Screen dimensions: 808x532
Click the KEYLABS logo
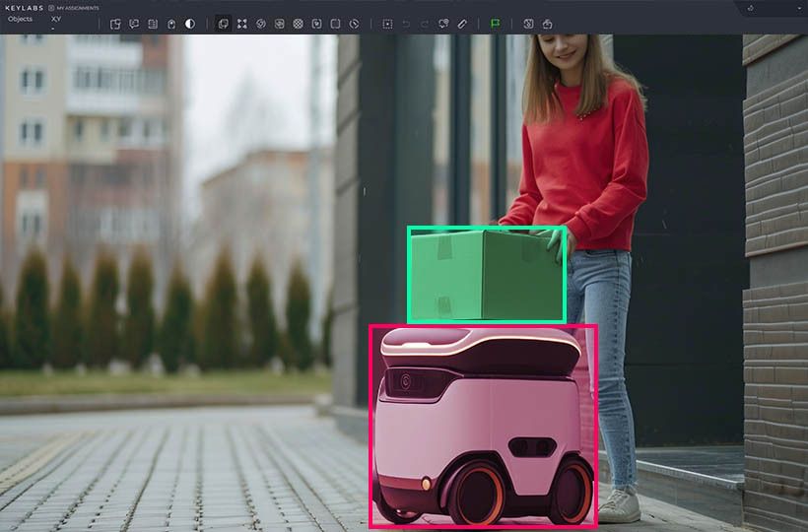tap(24, 8)
